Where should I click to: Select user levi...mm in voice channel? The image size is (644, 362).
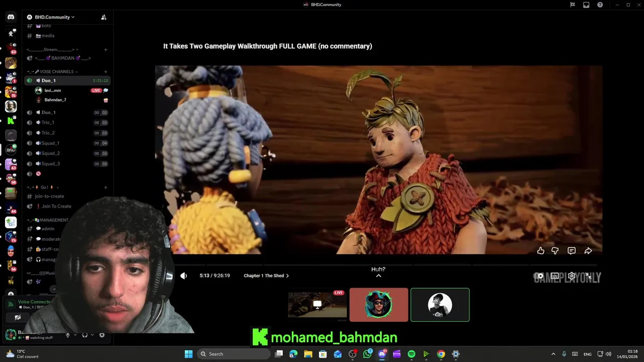pos(70,90)
